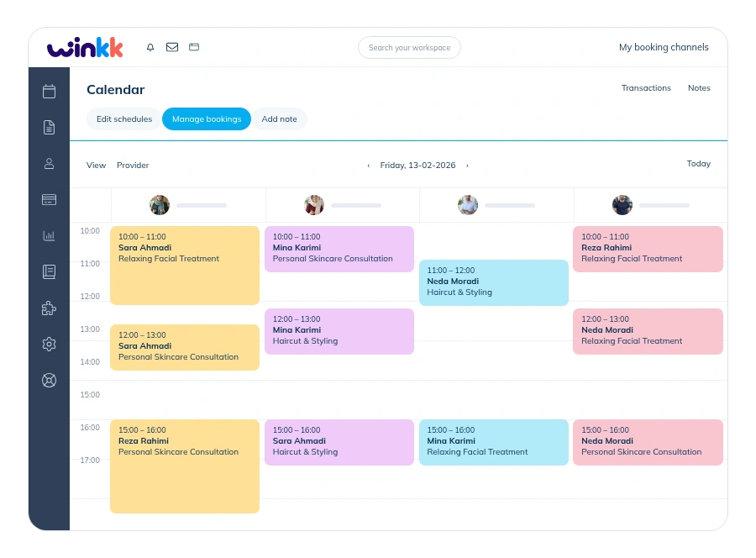
Task: Open Mina Karimi's 10:00 Skincare Consultation booking
Action: click(339, 249)
